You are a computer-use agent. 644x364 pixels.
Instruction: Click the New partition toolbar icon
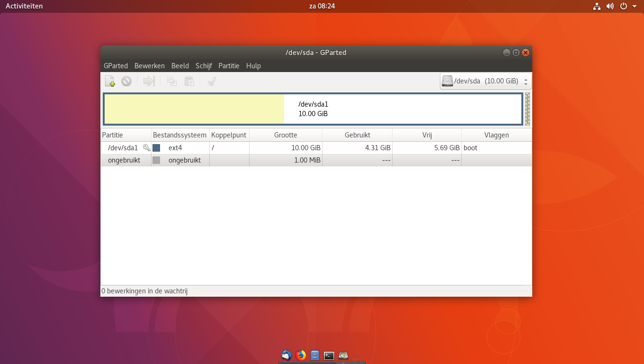[x=110, y=81]
